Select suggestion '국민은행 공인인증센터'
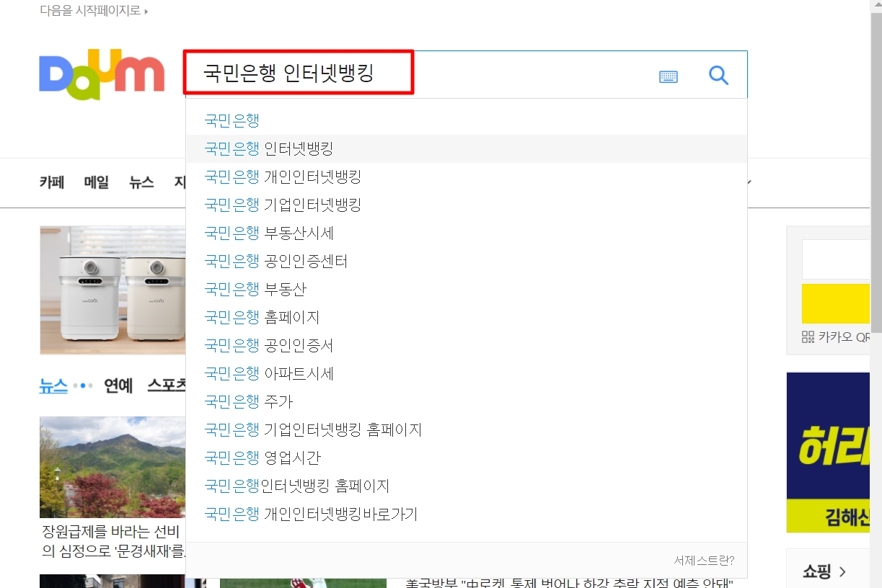 click(x=466, y=261)
